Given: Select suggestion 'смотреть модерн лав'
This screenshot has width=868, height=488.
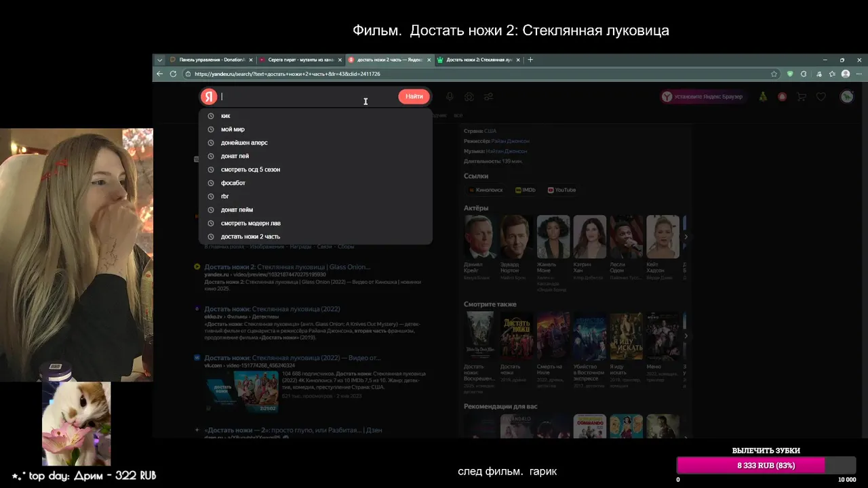Looking at the screenshot, I should pyautogui.click(x=315, y=223).
